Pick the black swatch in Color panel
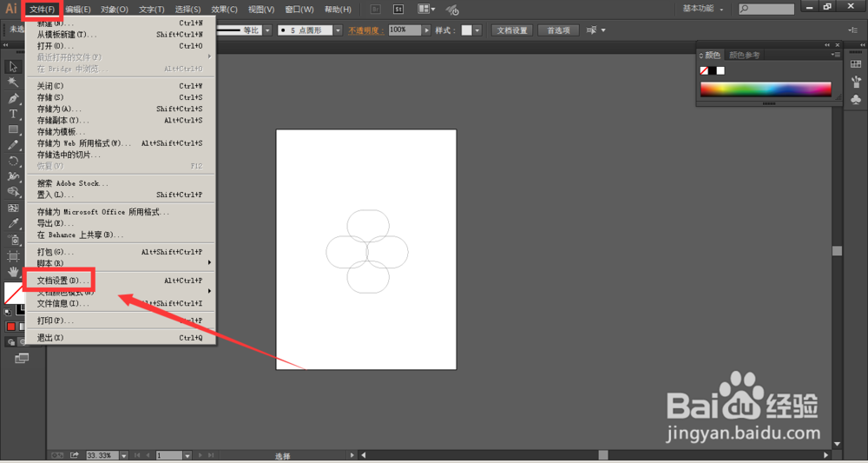 [x=713, y=71]
